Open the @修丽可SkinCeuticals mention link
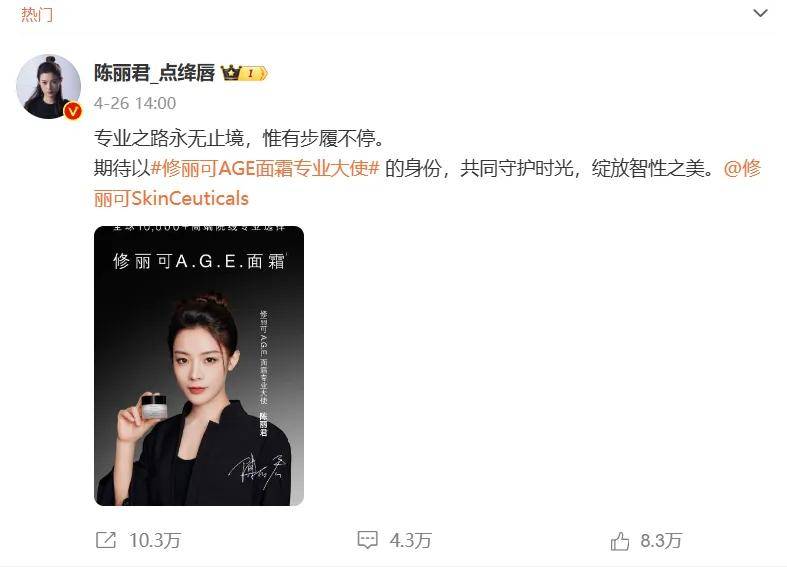787x567 pixels. click(x=428, y=184)
